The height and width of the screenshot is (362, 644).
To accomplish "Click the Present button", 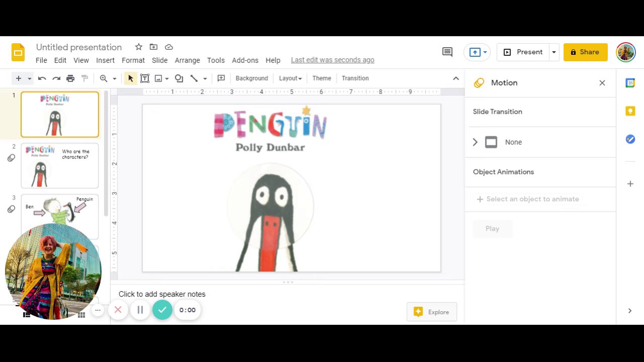I will (523, 52).
